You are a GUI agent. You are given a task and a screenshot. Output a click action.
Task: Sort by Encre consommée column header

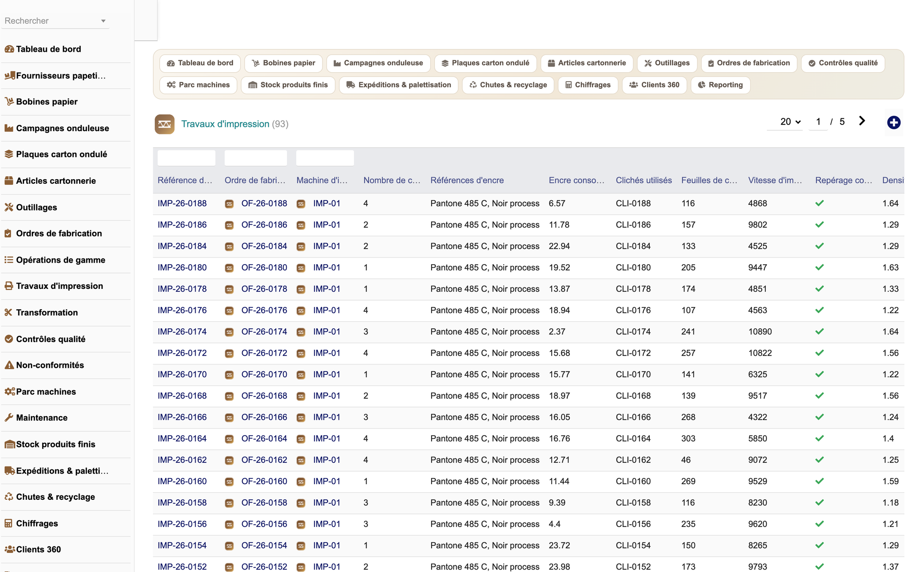(x=576, y=181)
